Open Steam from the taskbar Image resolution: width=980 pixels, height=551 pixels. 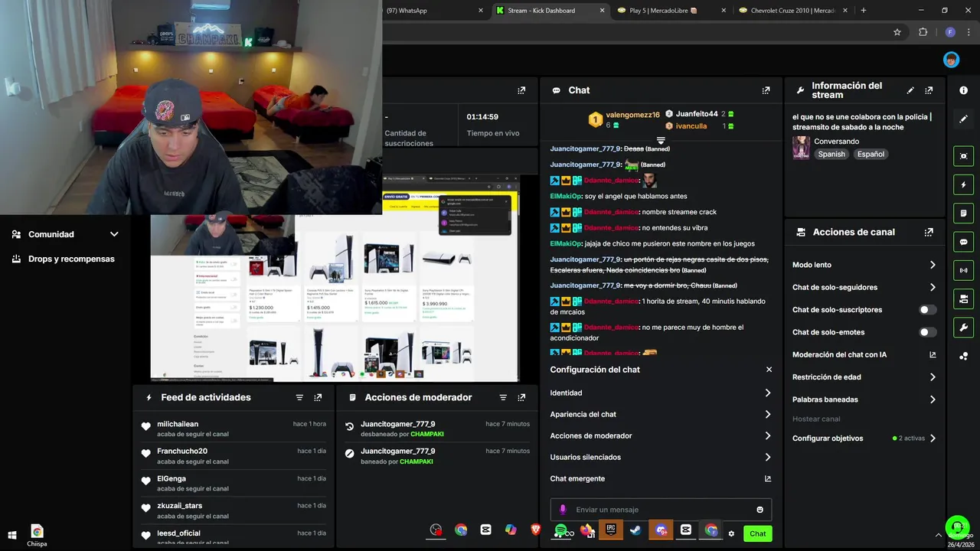point(635,530)
